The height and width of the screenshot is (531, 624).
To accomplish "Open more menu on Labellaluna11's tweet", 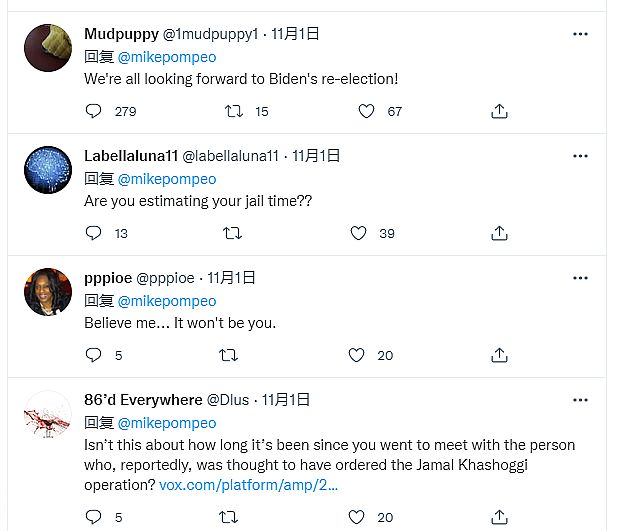I will [580, 156].
